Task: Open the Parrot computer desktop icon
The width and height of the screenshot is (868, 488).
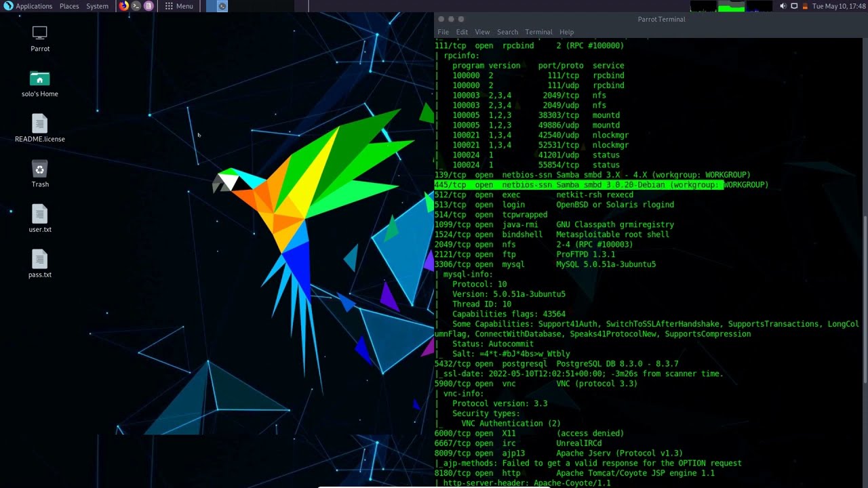Action: click(39, 33)
